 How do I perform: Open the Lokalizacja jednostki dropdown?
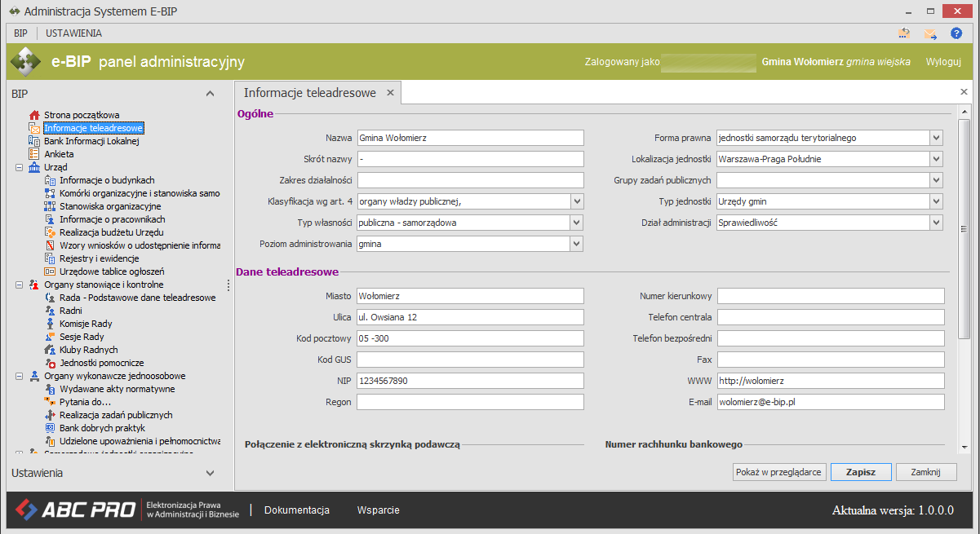936,159
